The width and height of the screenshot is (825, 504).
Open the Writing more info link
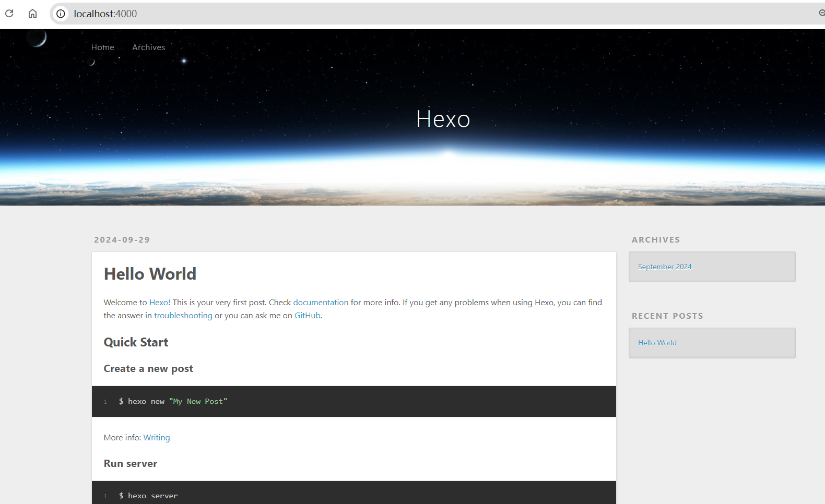pyautogui.click(x=157, y=438)
